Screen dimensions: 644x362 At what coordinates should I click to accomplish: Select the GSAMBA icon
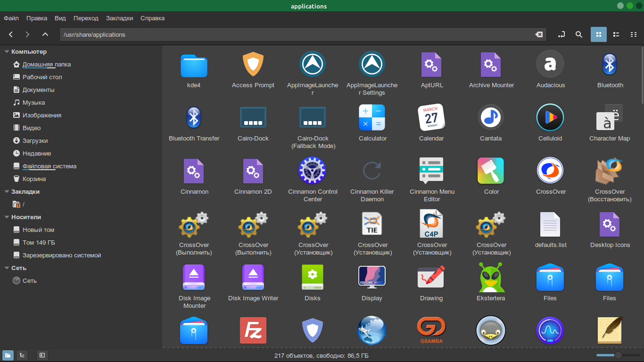[x=431, y=330]
